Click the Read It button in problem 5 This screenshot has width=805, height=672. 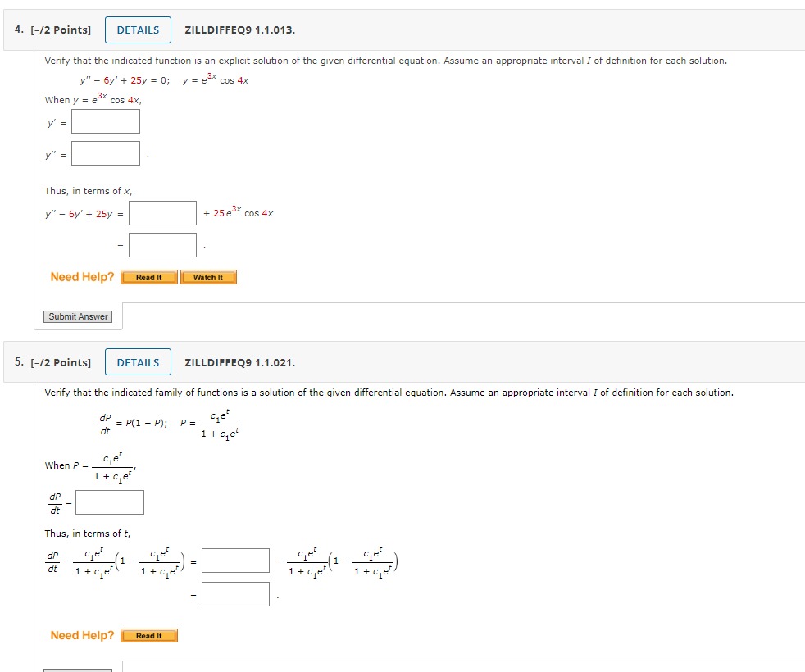[148, 635]
